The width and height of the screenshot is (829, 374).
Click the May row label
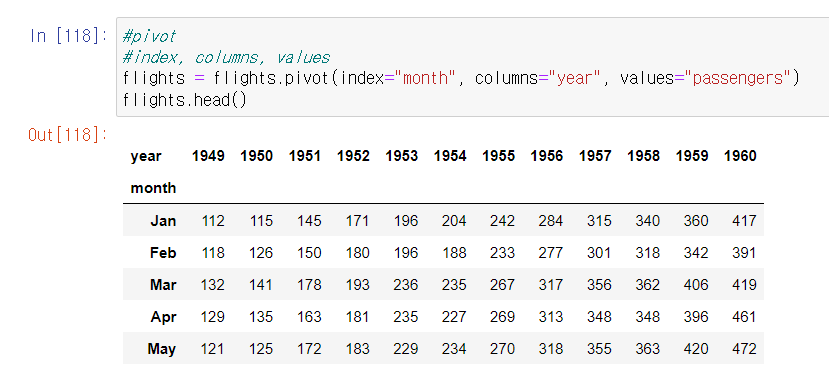point(162,350)
